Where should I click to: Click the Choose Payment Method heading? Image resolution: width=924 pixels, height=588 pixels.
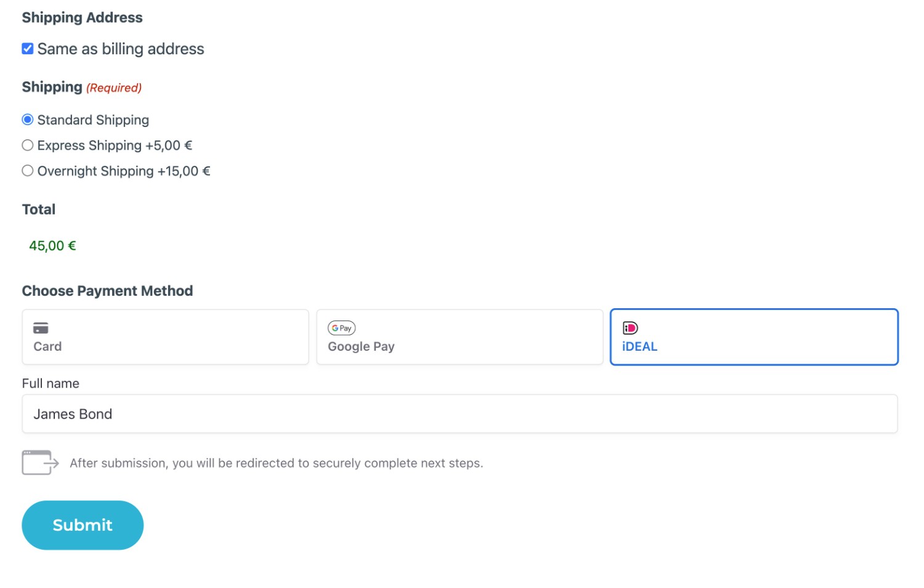click(107, 291)
